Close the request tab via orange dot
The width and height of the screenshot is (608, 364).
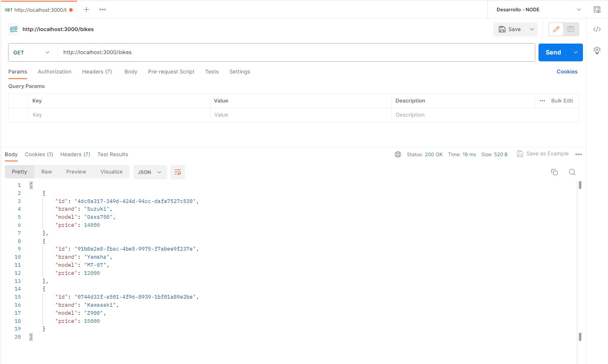point(71,10)
